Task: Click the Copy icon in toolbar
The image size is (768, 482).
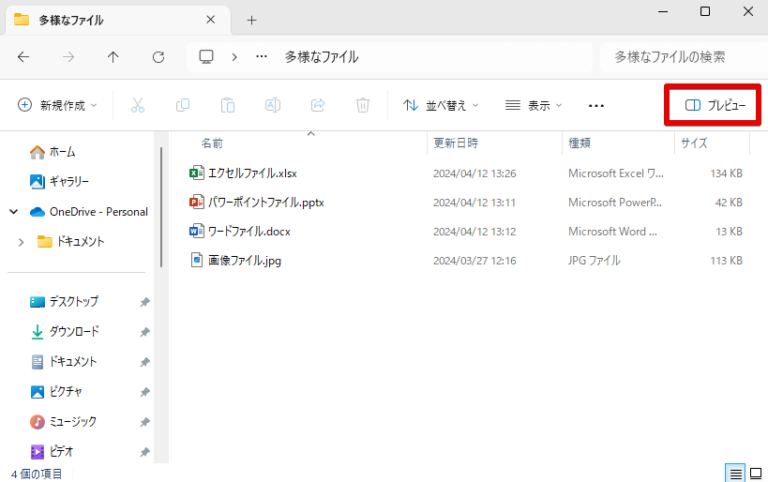Action: point(183,105)
